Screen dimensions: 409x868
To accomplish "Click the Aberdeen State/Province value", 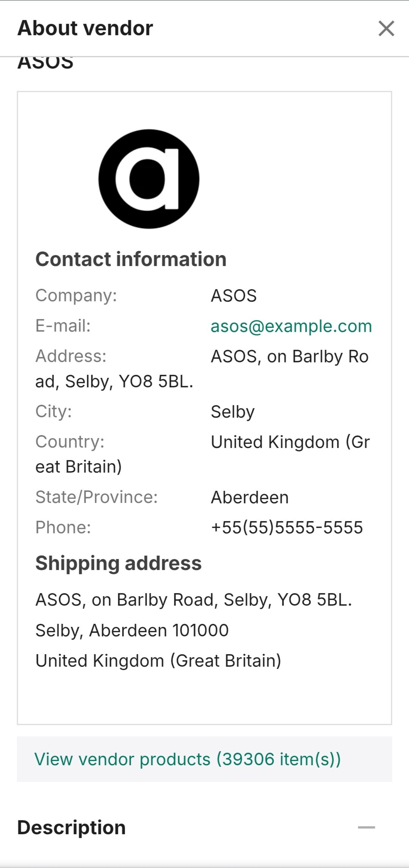I will (x=249, y=497).
